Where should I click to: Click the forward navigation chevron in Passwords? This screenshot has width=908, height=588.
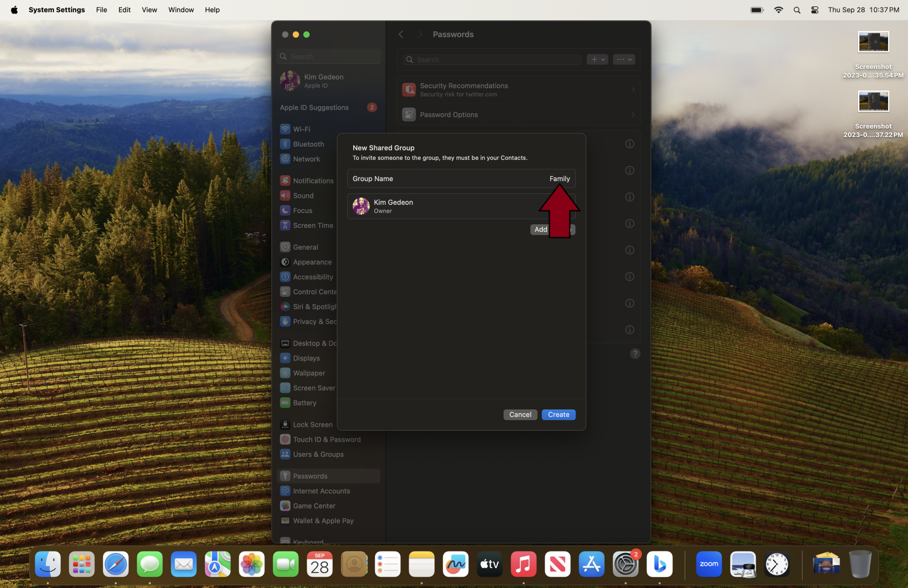click(x=419, y=34)
